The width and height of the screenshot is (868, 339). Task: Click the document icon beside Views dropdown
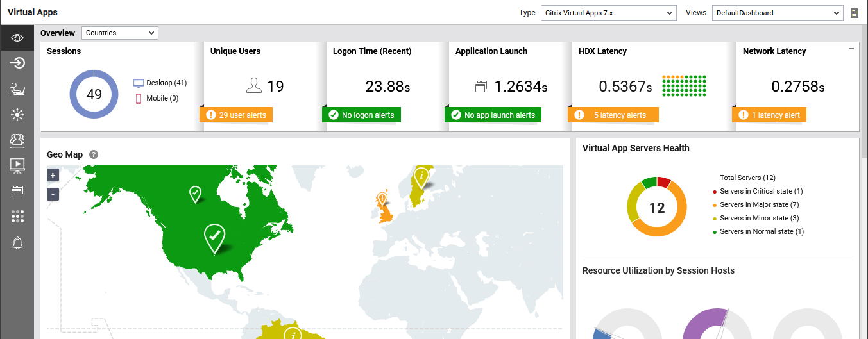pos(854,13)
